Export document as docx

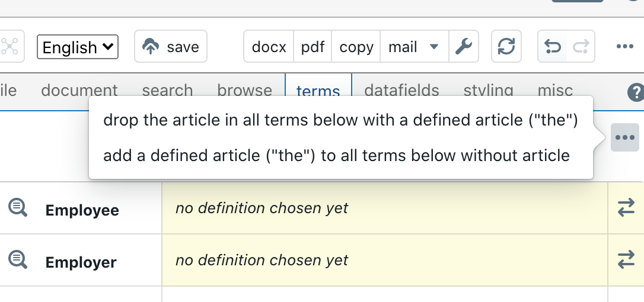pyautogui.click(x=269, y=46)
